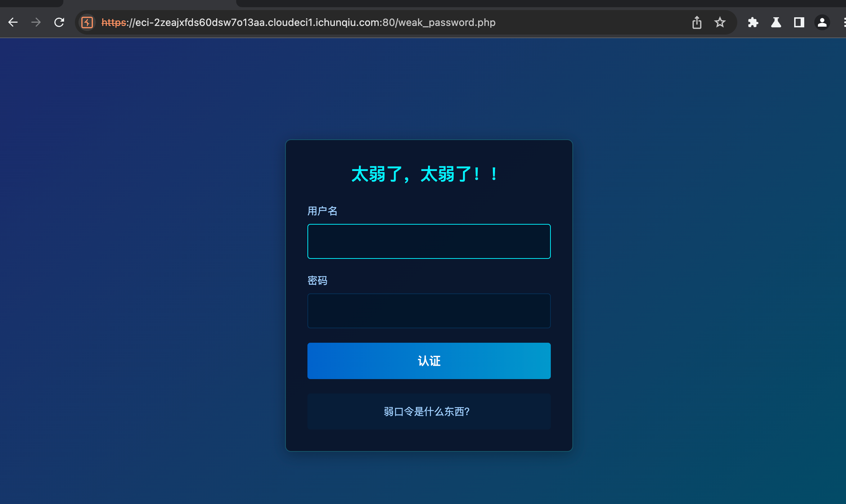The height and width of the screenshot is (504, 846).
Task: Open Chrome Labs flask icon
Action: tap(776, 22)
